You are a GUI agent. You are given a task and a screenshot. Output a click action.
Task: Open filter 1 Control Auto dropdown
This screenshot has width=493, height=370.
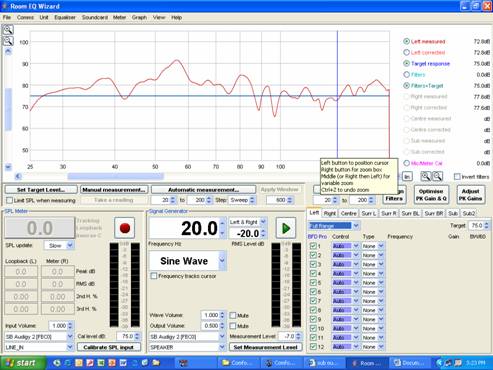click(356, 246)
